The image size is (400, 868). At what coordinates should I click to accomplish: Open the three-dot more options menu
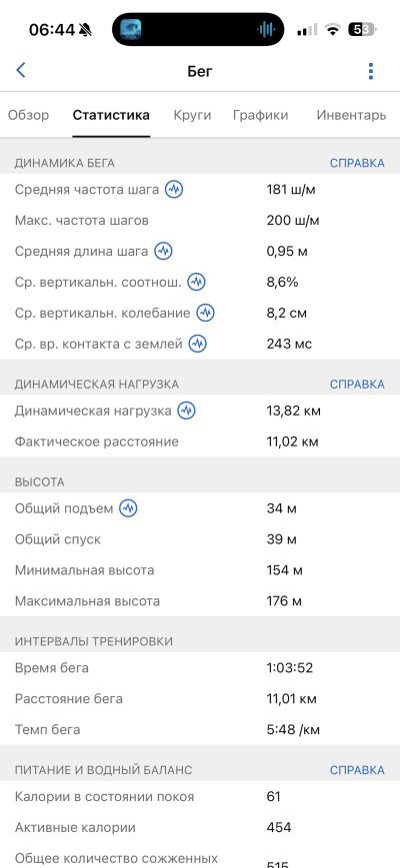coord(371,71)
